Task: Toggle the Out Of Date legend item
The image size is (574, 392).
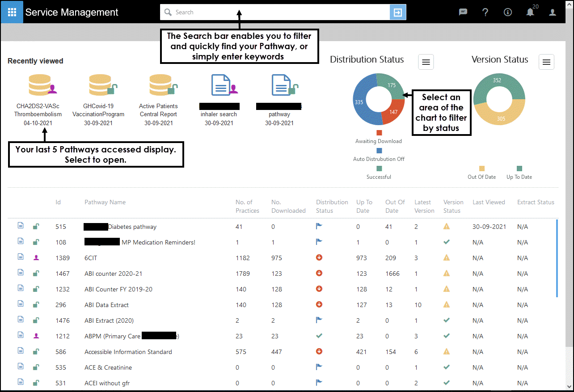Action: (481, 173)
